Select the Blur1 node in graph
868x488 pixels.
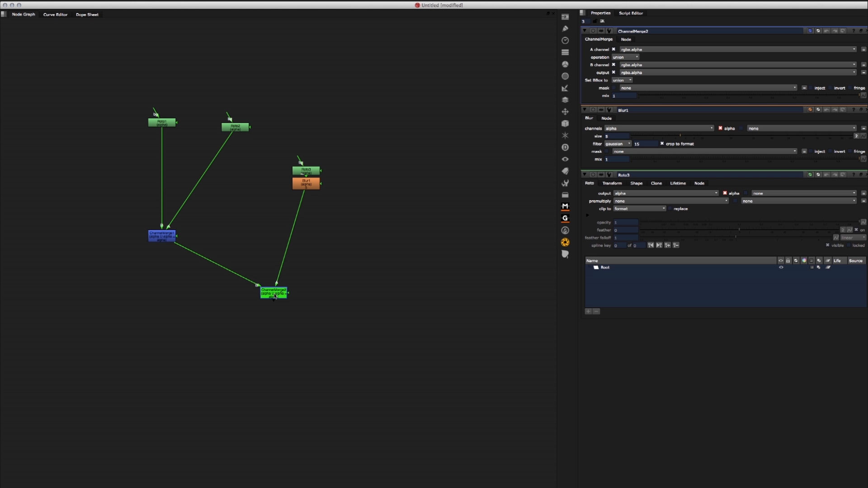pyautogui.click(x=306, y=183)
